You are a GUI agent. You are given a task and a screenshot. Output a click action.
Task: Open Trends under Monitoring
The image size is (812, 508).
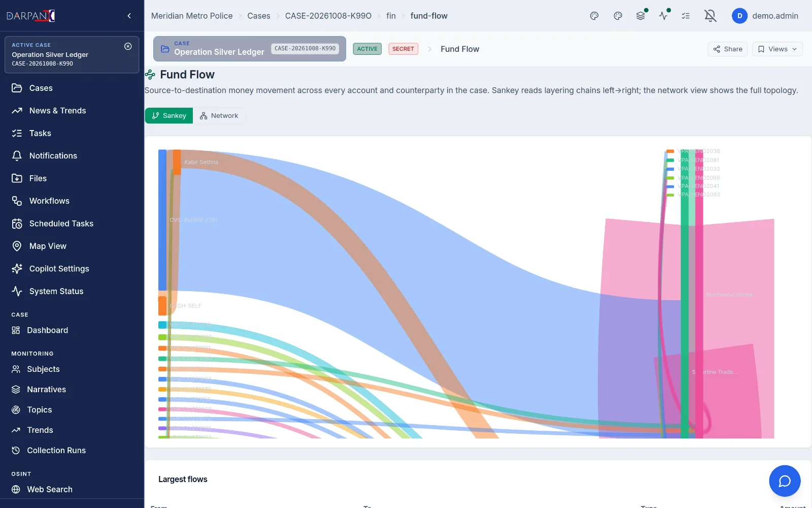72,430
